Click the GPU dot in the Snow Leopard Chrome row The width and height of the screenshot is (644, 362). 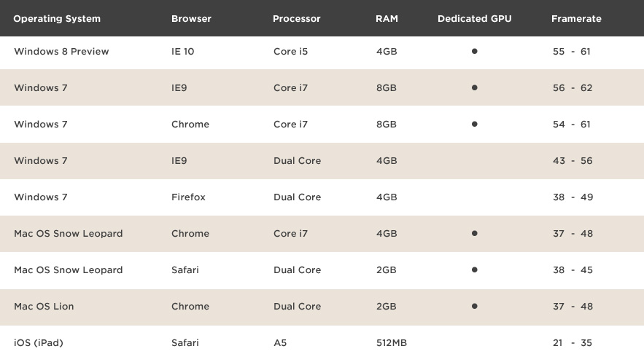point(474,233)
